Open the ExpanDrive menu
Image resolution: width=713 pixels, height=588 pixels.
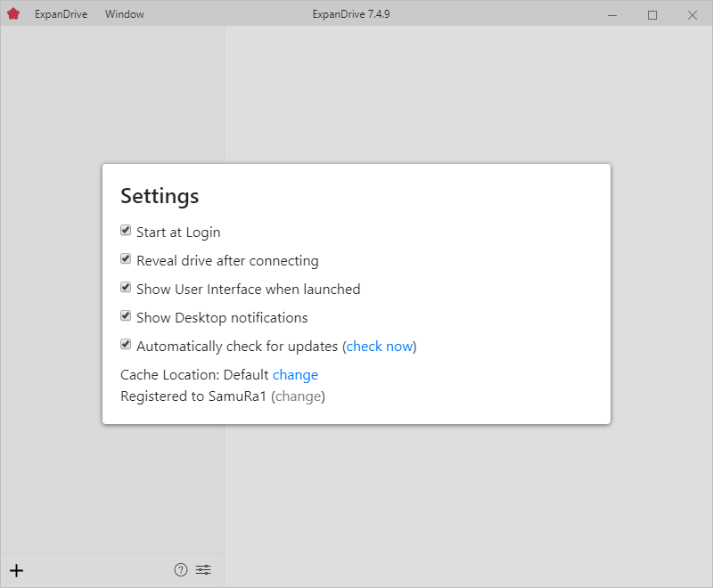pos(61,14)
